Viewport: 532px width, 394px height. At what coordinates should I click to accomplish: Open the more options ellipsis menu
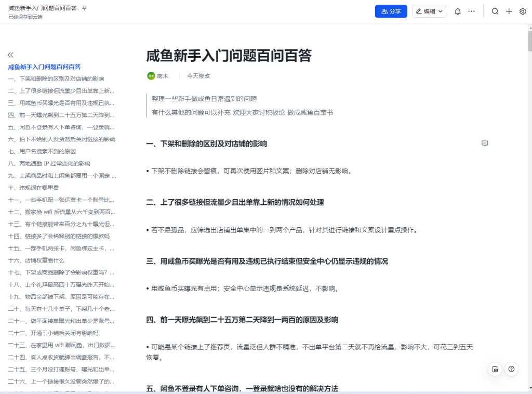[472, 11]
